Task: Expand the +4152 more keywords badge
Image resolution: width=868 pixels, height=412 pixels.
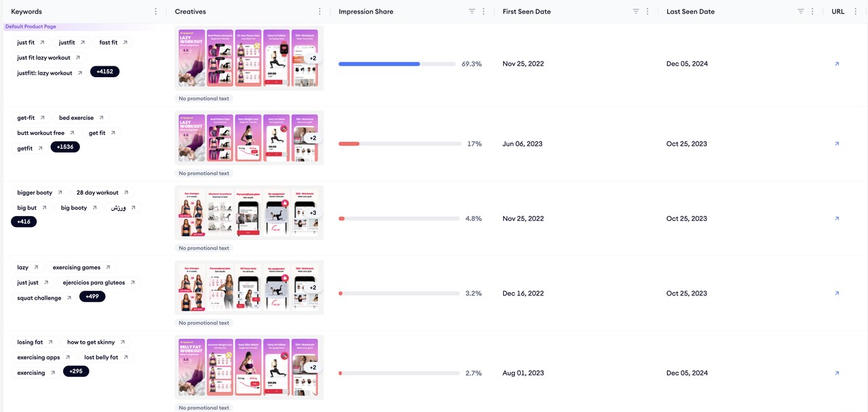Action: point(105,72)
